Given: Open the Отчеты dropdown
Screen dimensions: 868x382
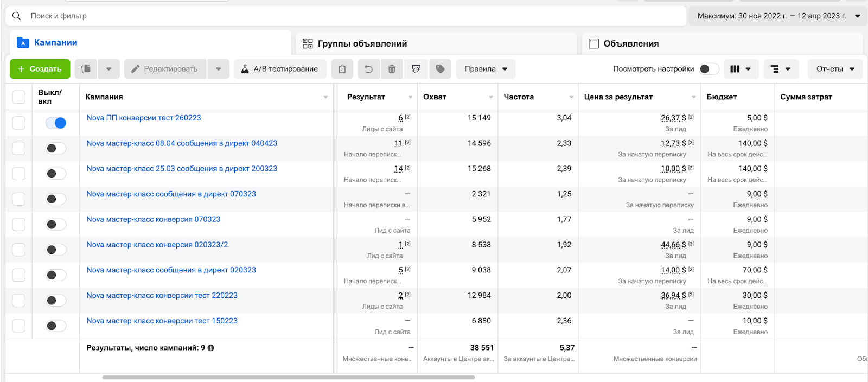Looking at the screenshot, I should 835,69.
